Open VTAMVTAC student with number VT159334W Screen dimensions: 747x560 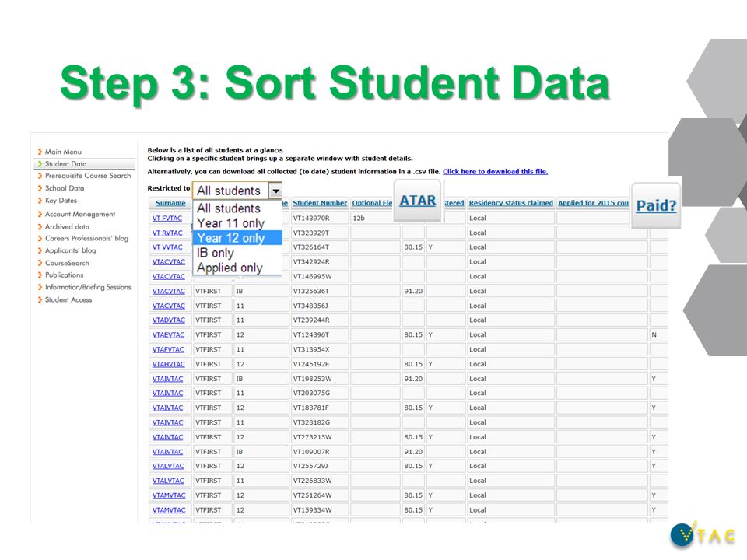point(169,510)
